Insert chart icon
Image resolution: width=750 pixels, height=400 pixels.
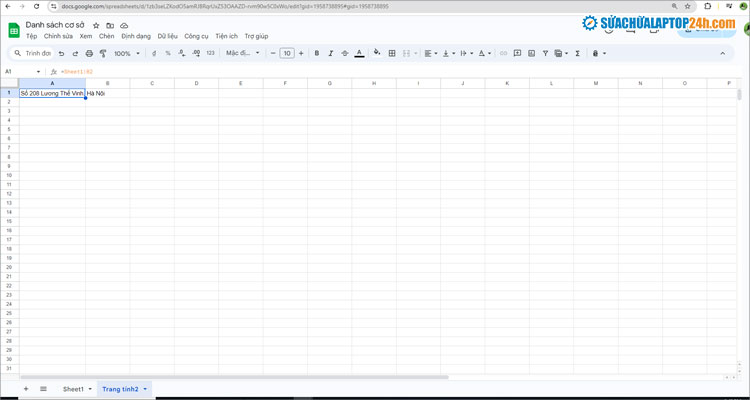[x=531, y=54]
